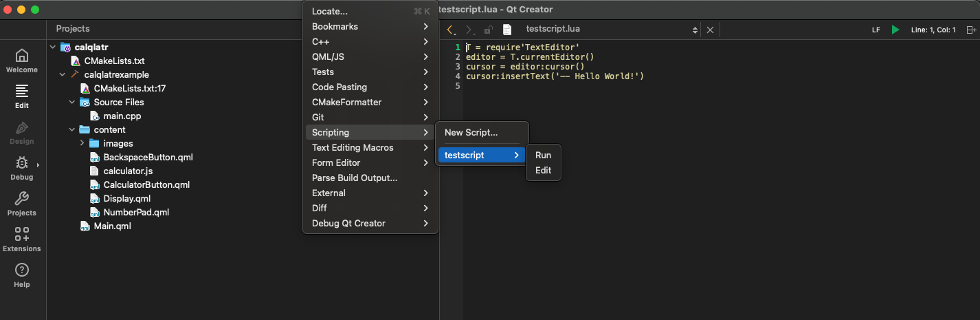
Task: Click the split editor icon
Action: tap(970, 30)
